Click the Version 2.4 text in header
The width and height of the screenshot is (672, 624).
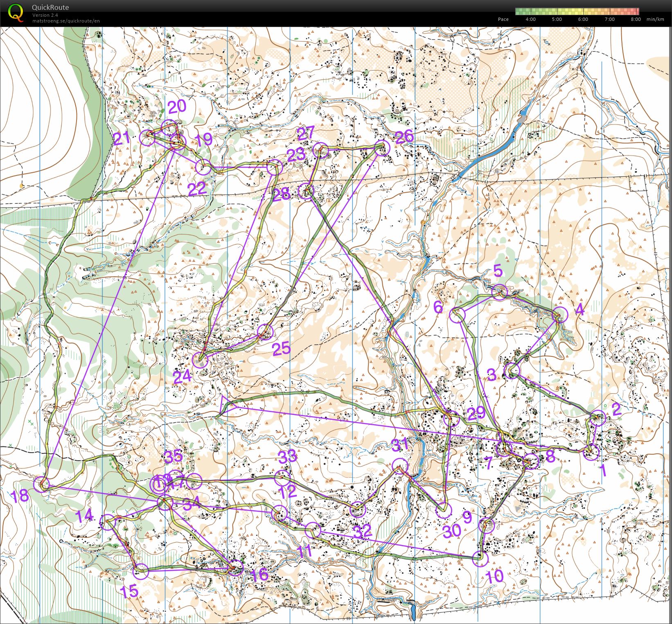pyautogui.click(x=45, y=15)
